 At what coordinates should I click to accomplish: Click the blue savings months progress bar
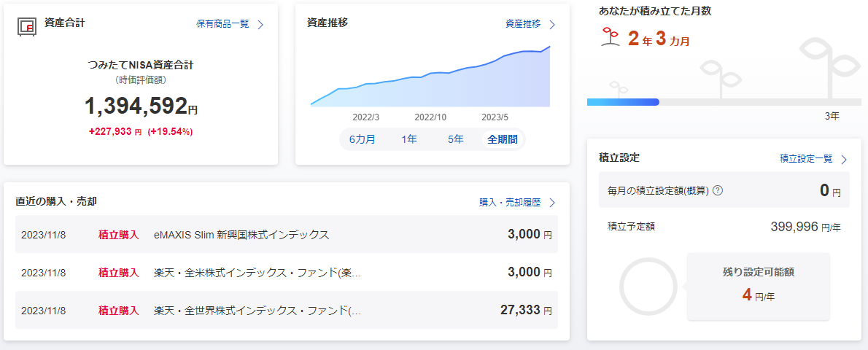pyautogui.click(x=623, y=102)
